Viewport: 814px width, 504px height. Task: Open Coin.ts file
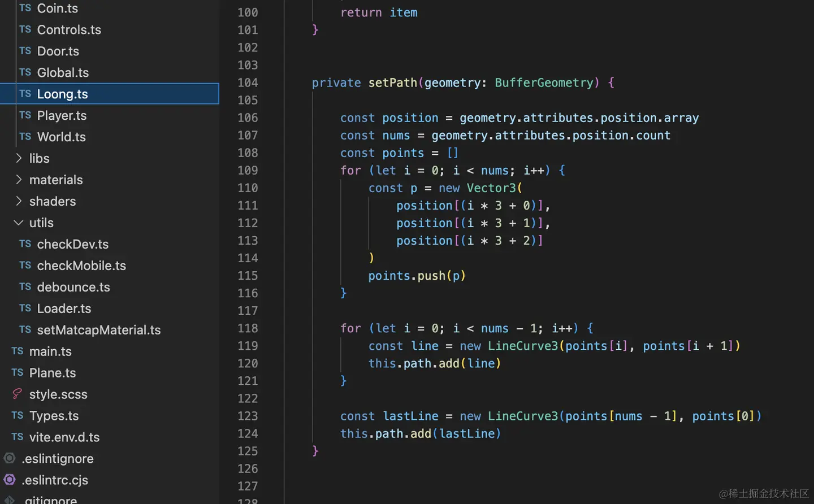point(57,8)
